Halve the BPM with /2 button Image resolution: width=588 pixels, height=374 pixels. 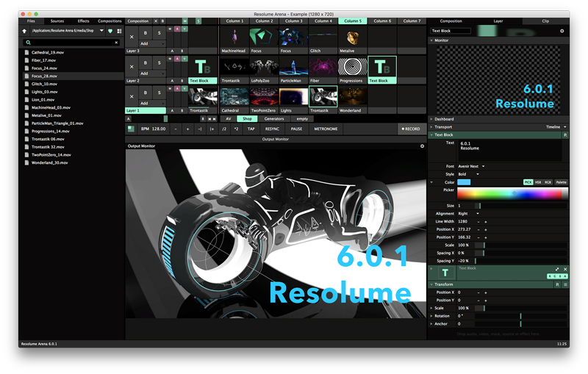pos(224,129)
